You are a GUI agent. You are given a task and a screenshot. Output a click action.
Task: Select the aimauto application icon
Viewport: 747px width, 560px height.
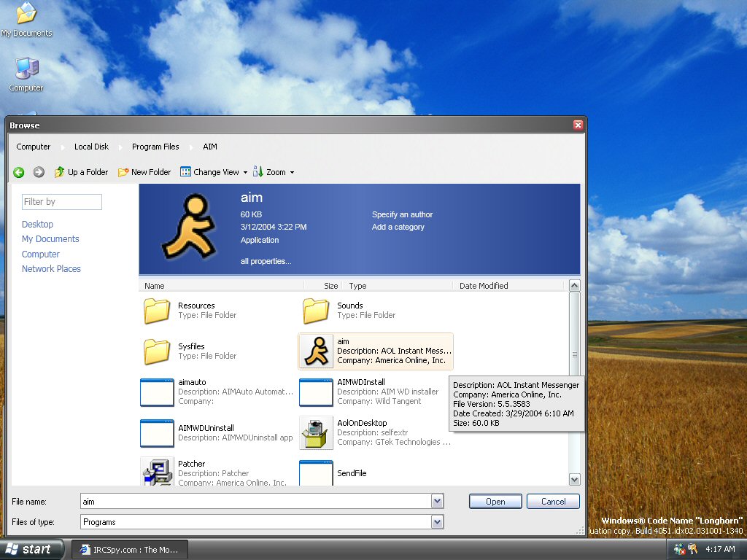point(157,392)
